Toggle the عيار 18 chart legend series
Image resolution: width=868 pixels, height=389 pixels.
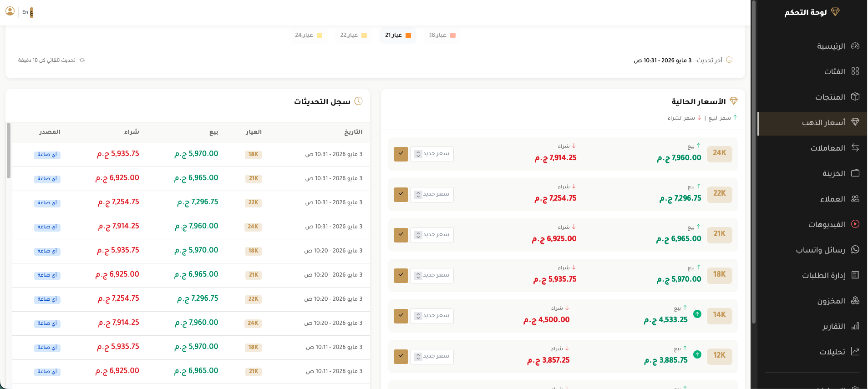click(x=442, y=35)
